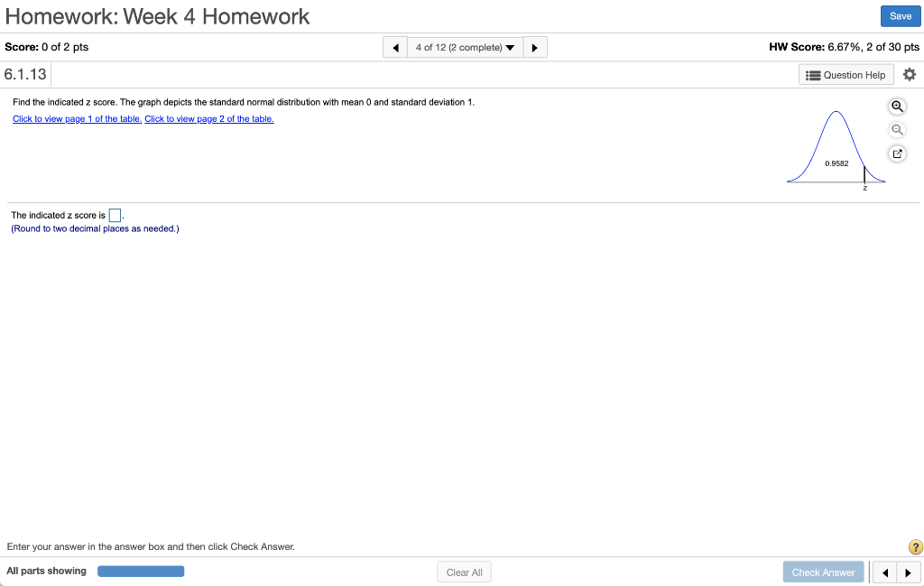Click the normal distribution graph

(836, 150)
